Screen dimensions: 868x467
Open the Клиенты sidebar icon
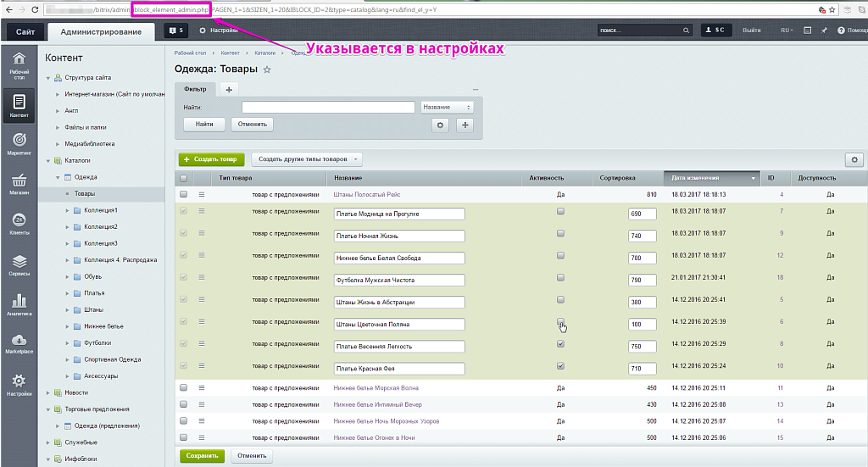(19, 225)
